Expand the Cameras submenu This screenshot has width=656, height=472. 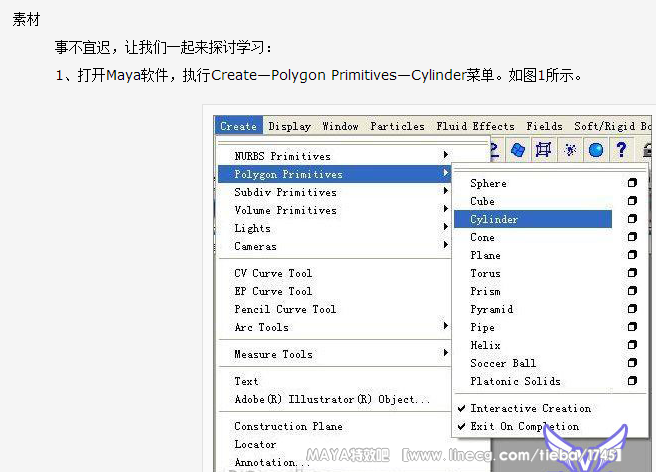[334, 246]
